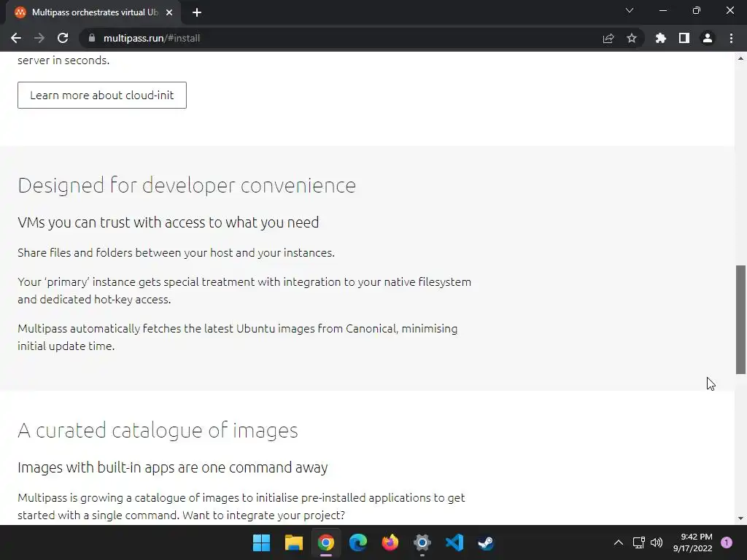The image size is (747, 560).
Task: Reload the Multipass page
Action: tap(63, 38)
